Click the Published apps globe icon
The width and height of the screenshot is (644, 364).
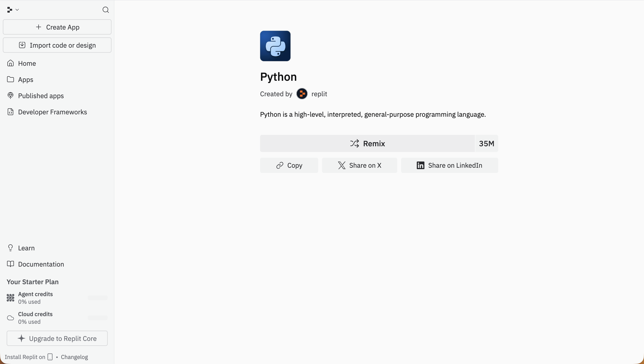click(x=11, y=96)
